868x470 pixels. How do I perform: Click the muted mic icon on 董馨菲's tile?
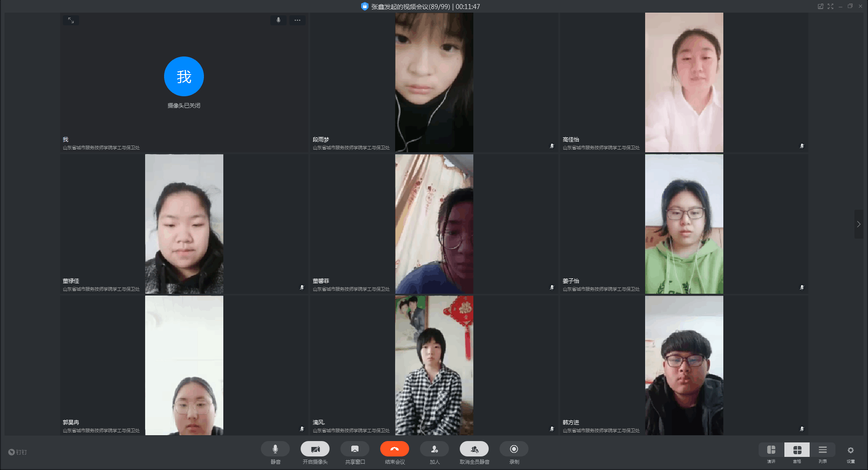[x=552, y=287]
